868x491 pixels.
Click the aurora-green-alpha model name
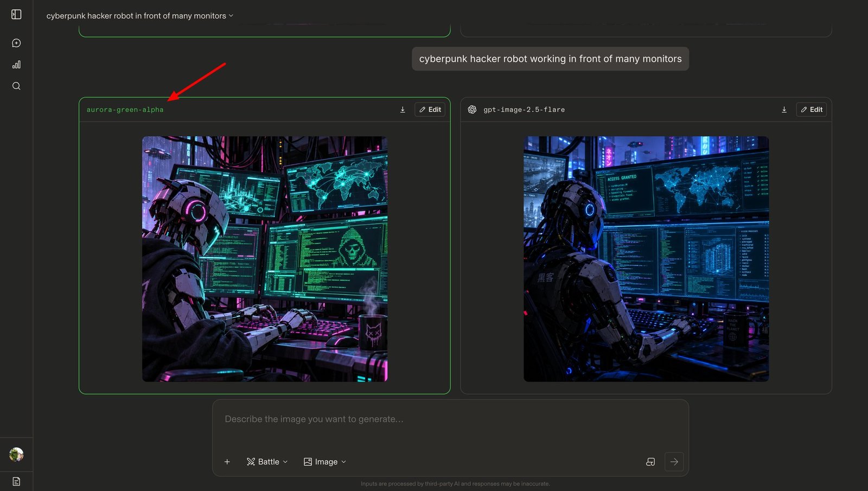(125, 110)
